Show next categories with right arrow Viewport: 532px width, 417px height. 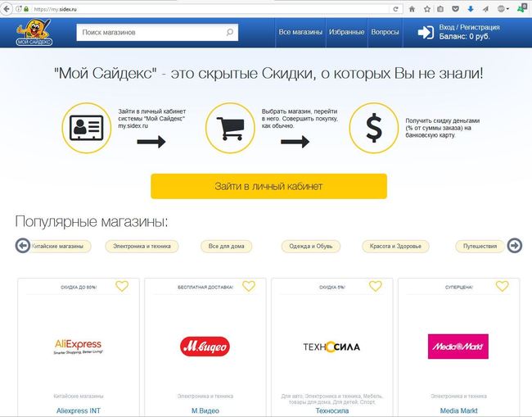pos(514,246)
